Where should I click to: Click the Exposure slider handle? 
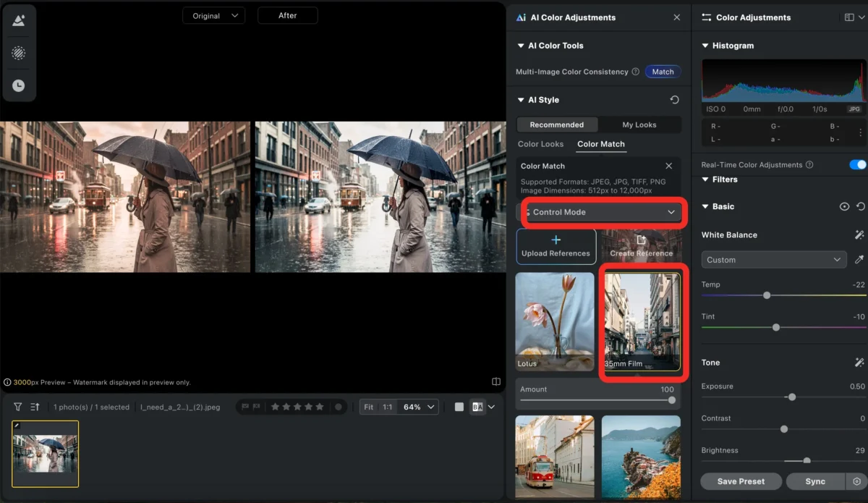792,397
